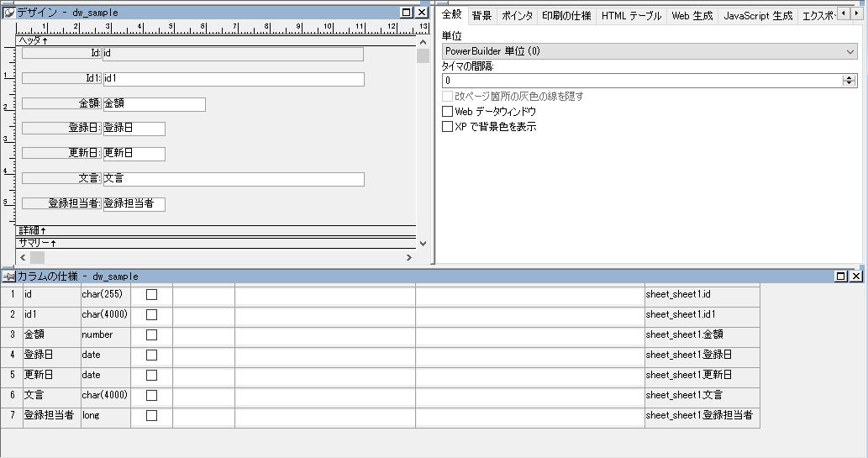
Task: Select the 更新日 field in design view
Action: point(134,154)
